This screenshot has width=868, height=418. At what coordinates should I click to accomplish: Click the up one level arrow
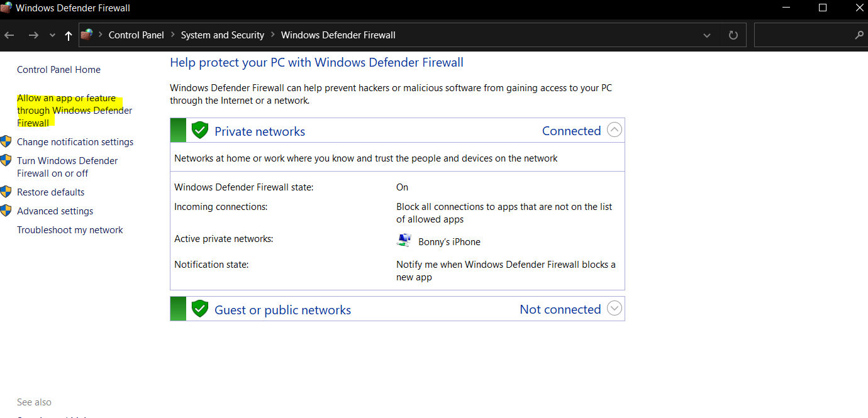coord(69,35)
